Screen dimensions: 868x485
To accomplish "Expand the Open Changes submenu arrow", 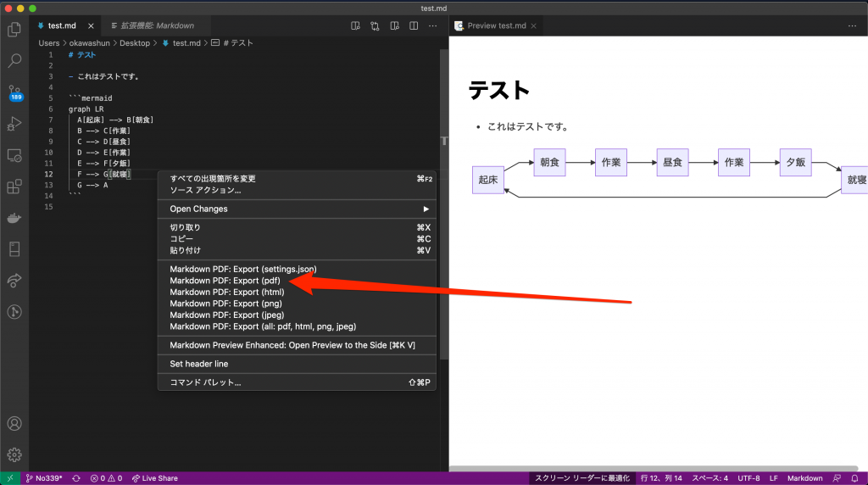I will pos(426,209).
